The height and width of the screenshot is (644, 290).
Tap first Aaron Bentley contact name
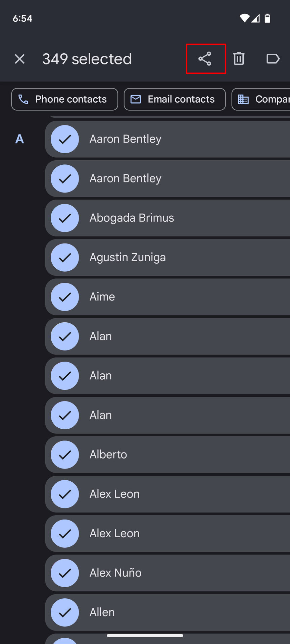pyautogui.click(x=126, y=139)
